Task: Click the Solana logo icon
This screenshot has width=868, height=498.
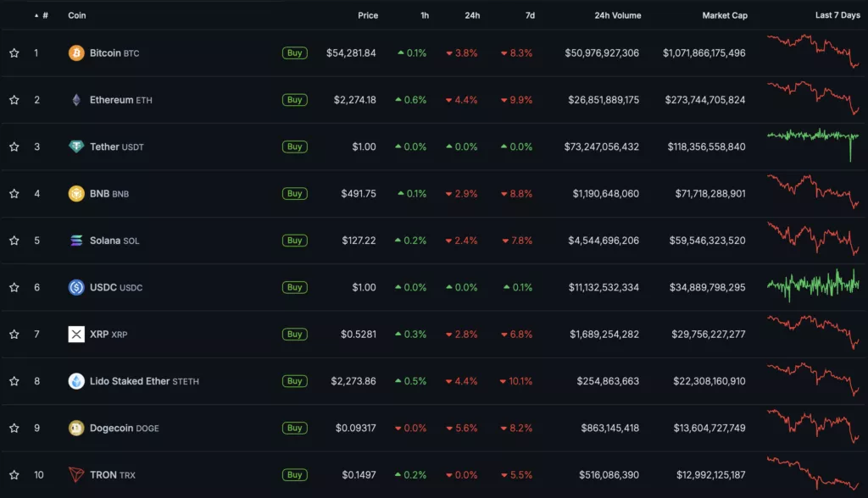Action: (x=76, y=241)
